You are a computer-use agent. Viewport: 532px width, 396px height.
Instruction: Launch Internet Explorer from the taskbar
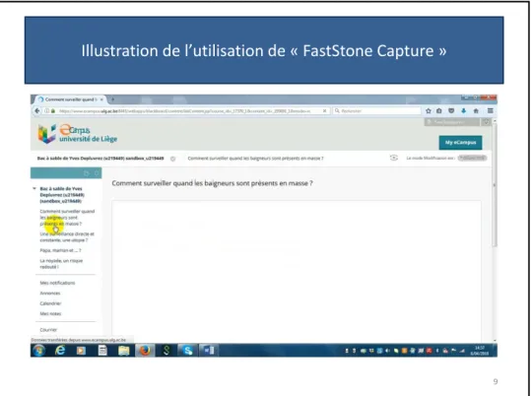click(x=60, y=350)
